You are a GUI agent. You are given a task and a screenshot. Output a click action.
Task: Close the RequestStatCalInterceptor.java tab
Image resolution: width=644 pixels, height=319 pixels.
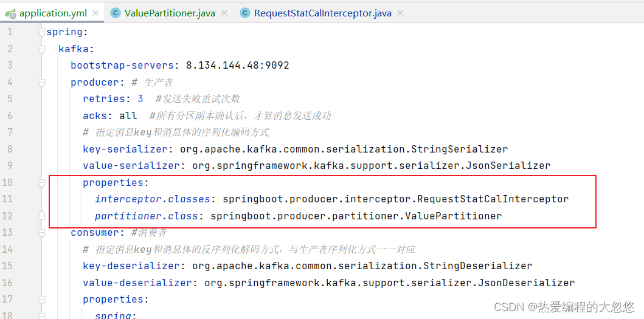click(400, 13)
